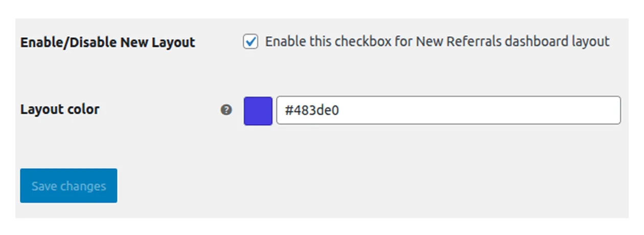Open the Layout color tooltip icon
Screen dimensions: 644x235
pyautogui.click(x=226, y=110)
